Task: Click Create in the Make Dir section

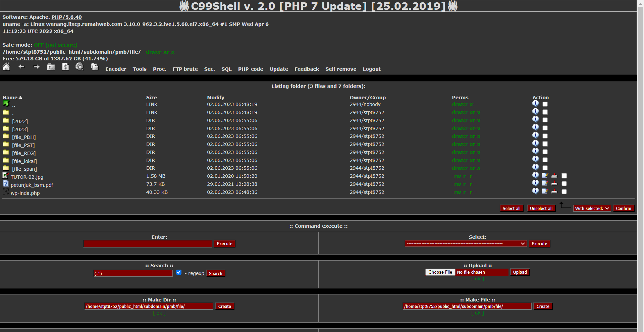Action: tap(224, 306)
